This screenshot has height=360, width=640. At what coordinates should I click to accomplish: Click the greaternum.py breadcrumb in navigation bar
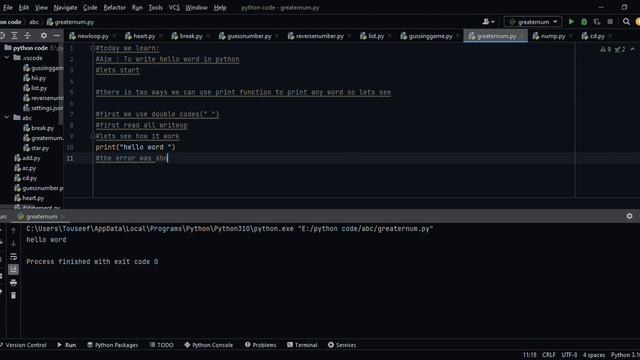(x=70, y=22)
